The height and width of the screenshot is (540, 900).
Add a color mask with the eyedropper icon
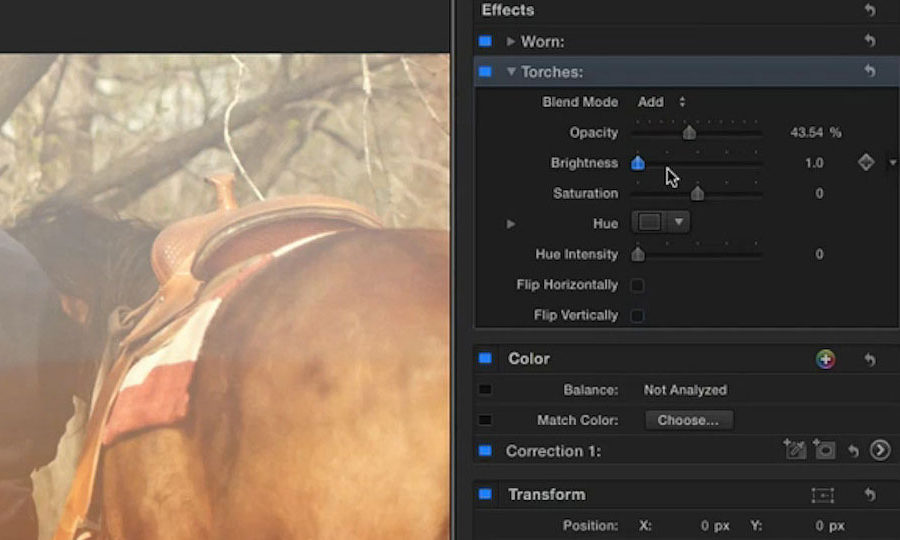click(x=795, y=450)
